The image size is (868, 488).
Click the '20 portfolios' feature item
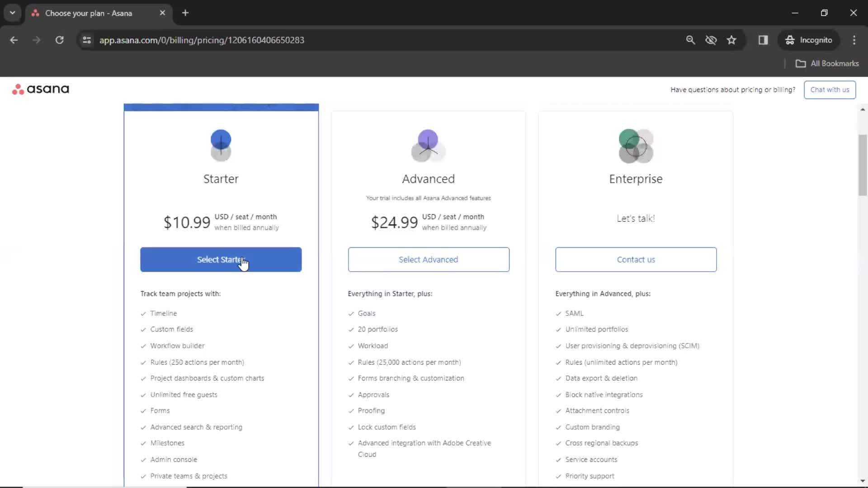click(x=377, y=329)
